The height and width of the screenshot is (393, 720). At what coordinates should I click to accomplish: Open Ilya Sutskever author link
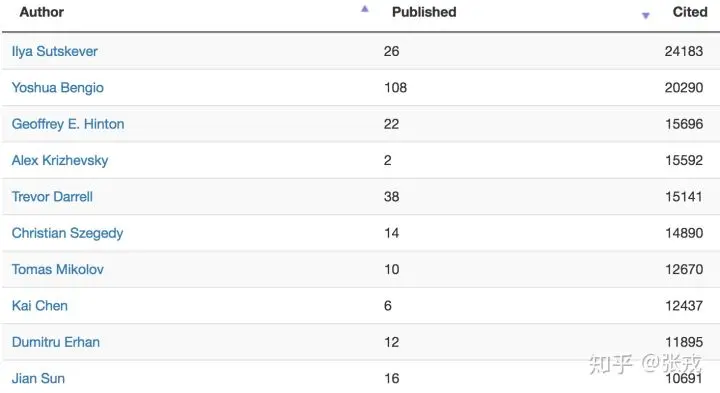point(55,51)
